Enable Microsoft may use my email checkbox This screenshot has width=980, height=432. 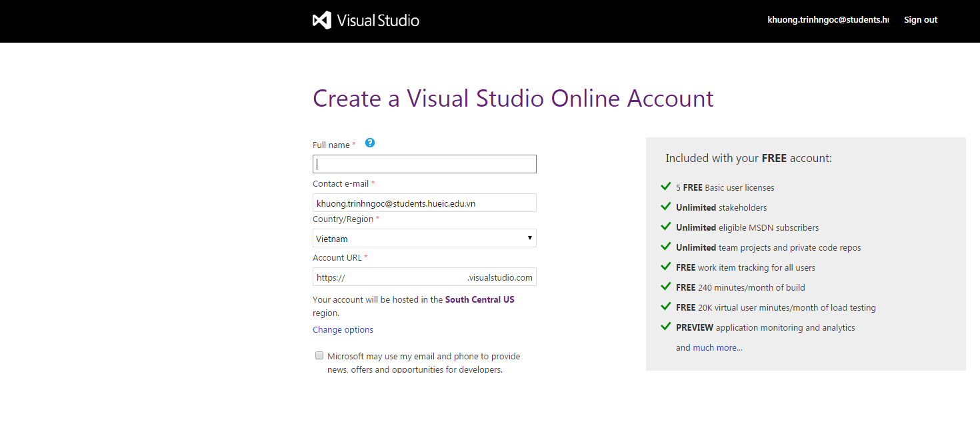[x=319, y=355]
